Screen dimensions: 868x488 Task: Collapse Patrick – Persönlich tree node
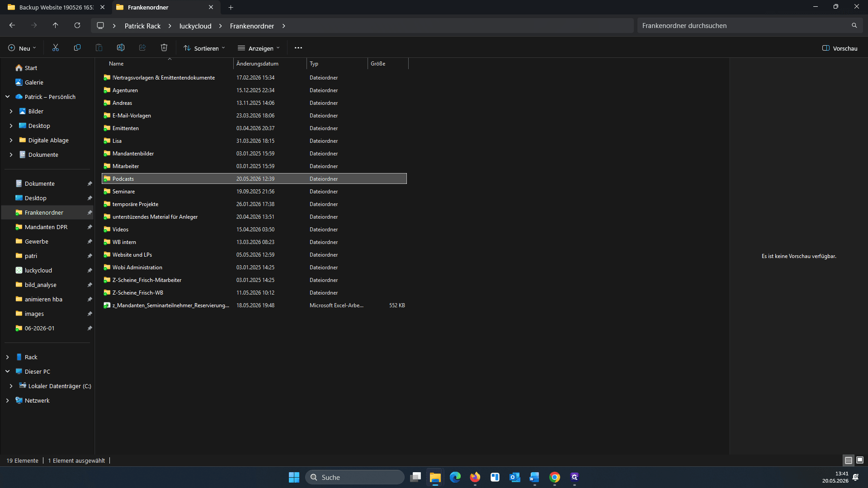[x=8, y=97]
